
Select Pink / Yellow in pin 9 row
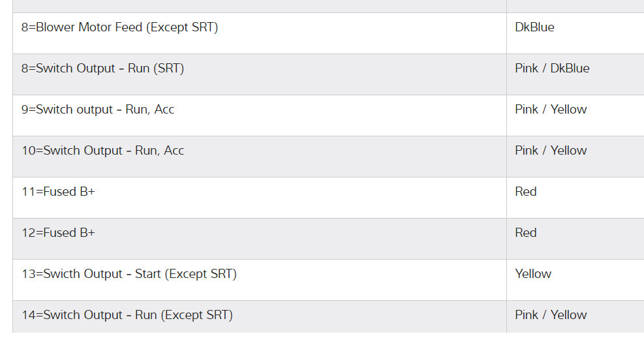(551, 110)
